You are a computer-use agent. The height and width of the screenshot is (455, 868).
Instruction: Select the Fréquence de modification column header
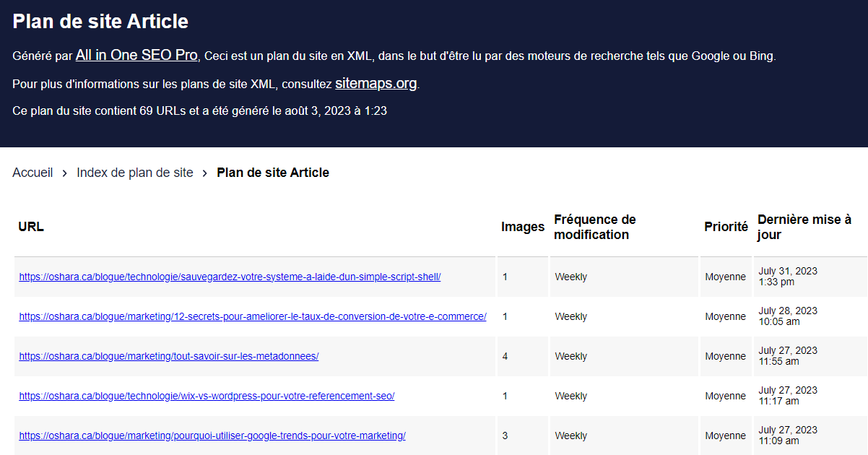tap(594, 226)
